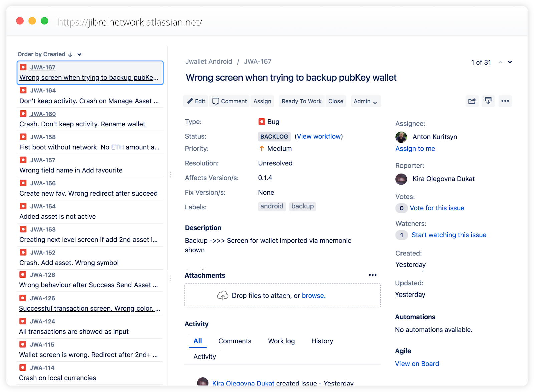The width and height of the screenshot is (534, 392).
Task: Click the attachment drop zone
Action: [x=283, y=296]
